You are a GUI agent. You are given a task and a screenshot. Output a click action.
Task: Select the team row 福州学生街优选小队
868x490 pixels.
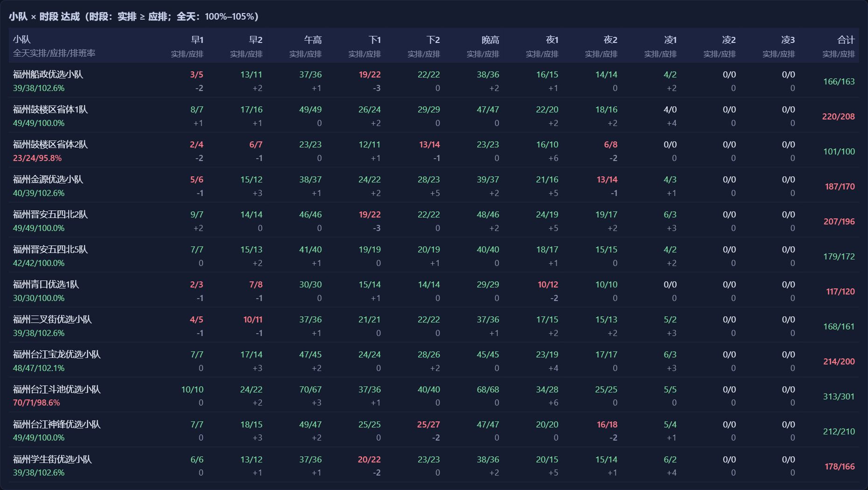pyautogui.click(x=434, y=465)
